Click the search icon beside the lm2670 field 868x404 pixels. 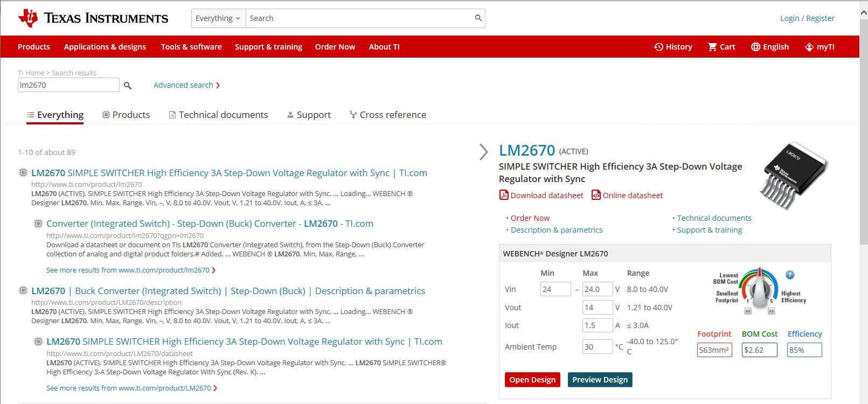click(128, 85)
